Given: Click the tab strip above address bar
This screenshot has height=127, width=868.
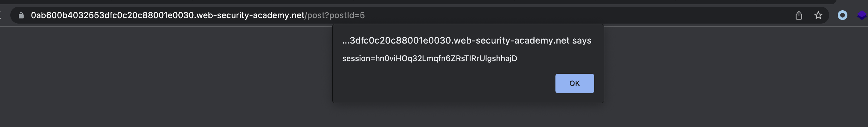Looking at the screenshot, I should [404, 2].
